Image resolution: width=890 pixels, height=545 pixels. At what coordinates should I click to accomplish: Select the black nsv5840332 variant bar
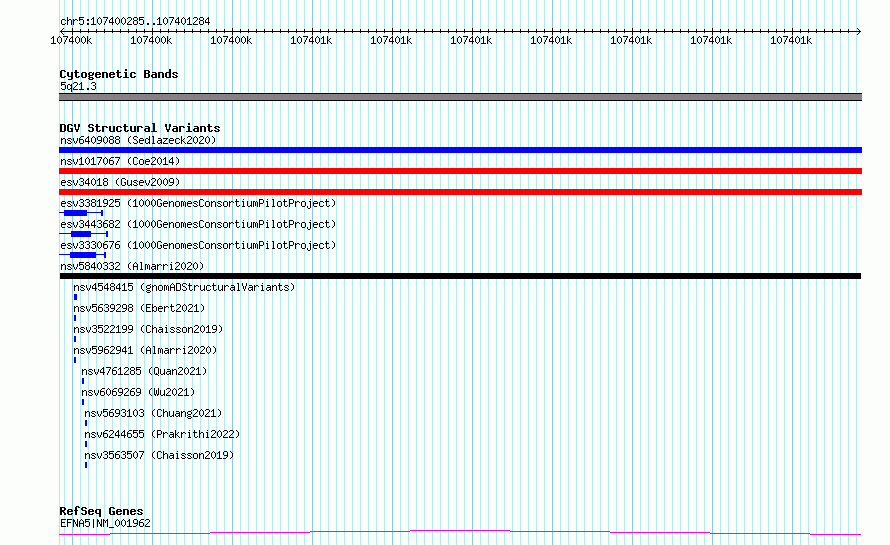pos(460,276)
